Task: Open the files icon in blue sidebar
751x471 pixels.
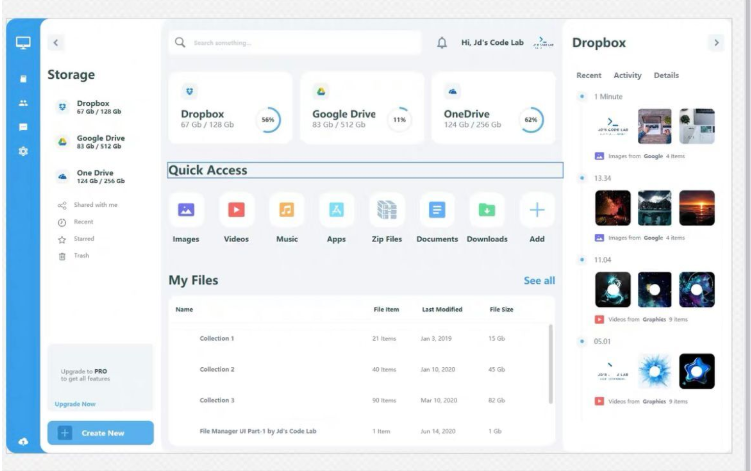Action: tap(23, 79)
